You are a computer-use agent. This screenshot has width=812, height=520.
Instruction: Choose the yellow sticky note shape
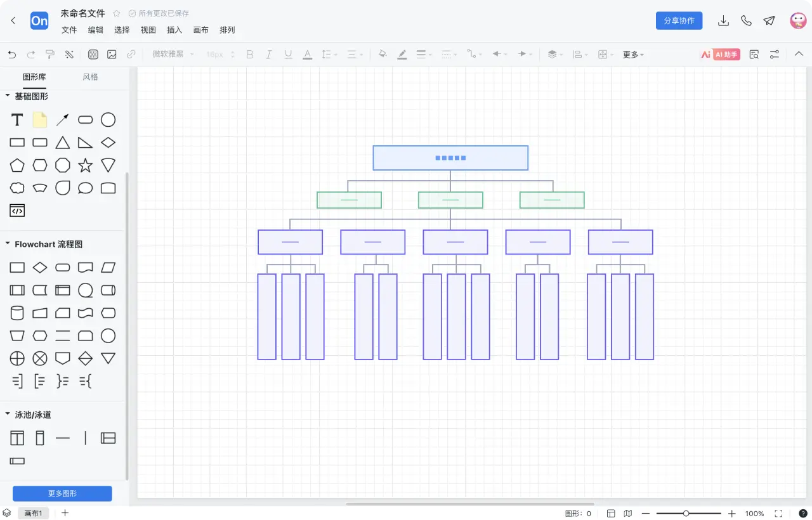tap(40, 120)
